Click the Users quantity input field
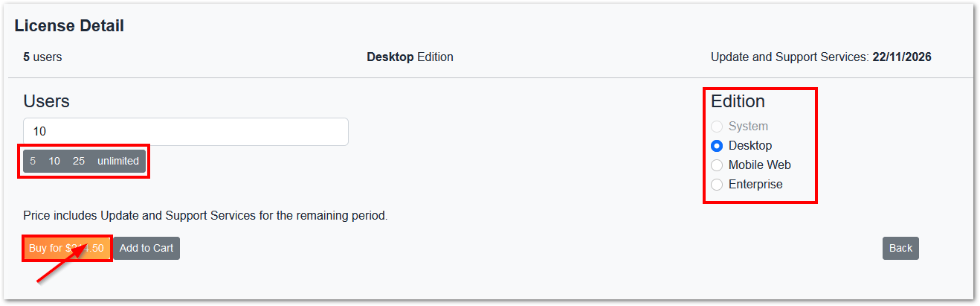Viewport: 980px width, 306px height. [x=185, y=132]
